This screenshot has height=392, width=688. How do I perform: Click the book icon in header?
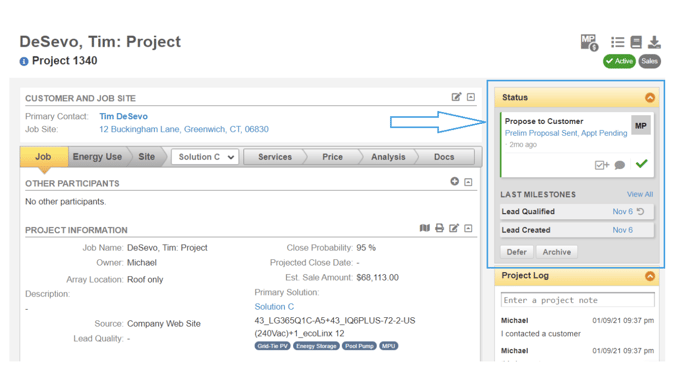click(636, 42)
